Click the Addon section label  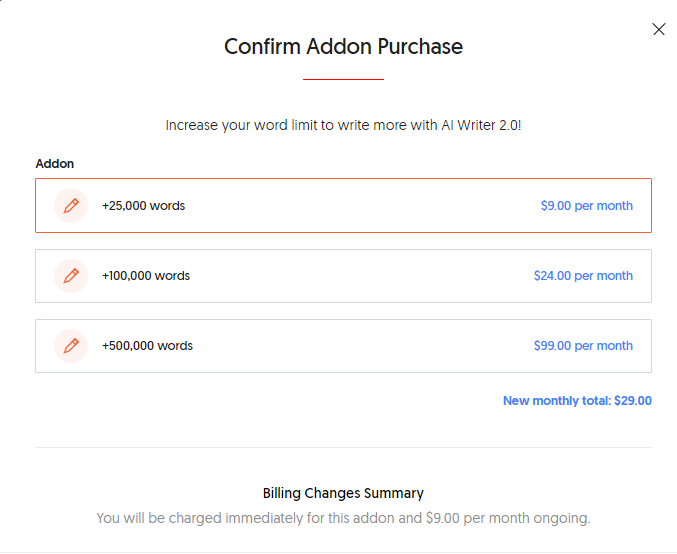pyautogui.click(x=55, y=163)
